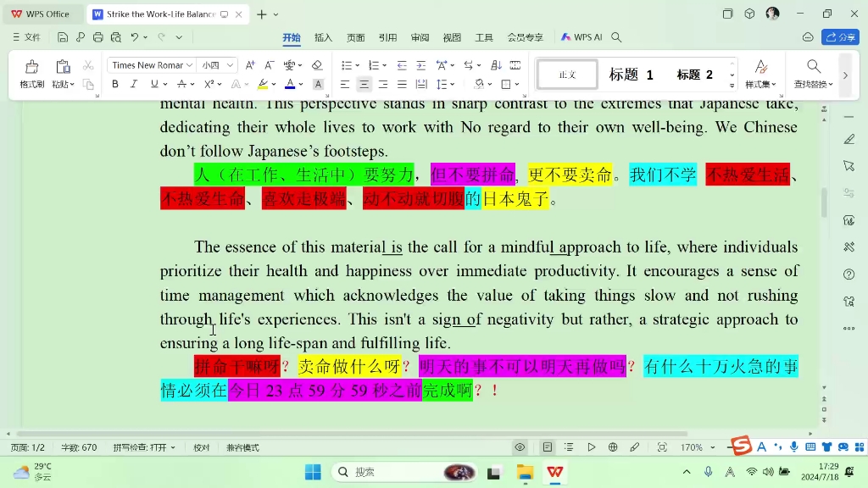Toggle Bold formatting
The image size is (868, 488).
pos(115,84)
